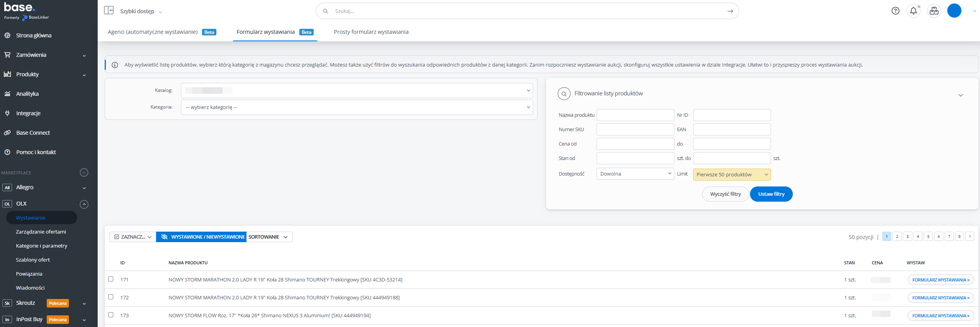
Task: Click the Wyczyść filtry button
Action: 725,194
